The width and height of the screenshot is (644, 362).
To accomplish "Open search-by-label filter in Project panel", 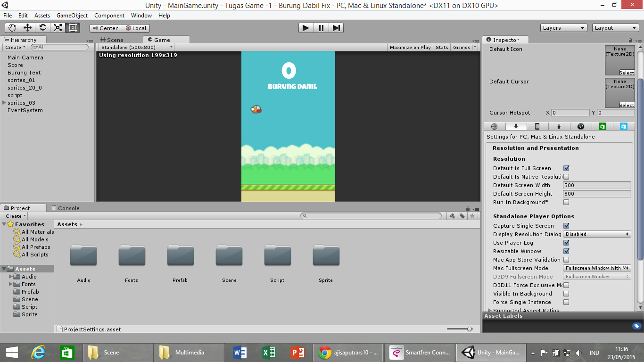I will pos(462,216).
